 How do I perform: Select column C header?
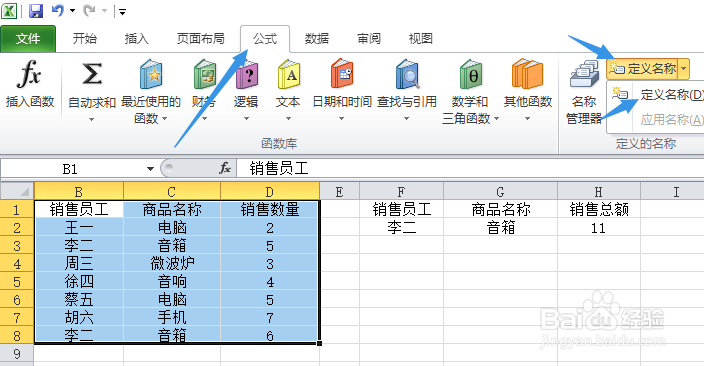172,192
